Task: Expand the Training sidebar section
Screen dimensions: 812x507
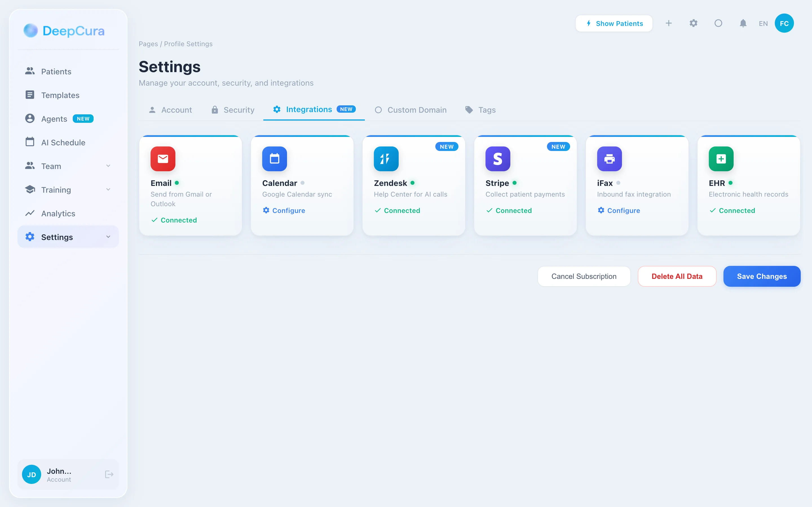Action: click(x=108, y=190)
